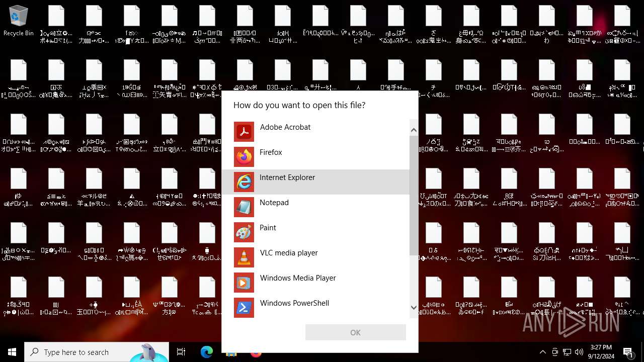Click the taskbar search box

click(x=97, y=352)
